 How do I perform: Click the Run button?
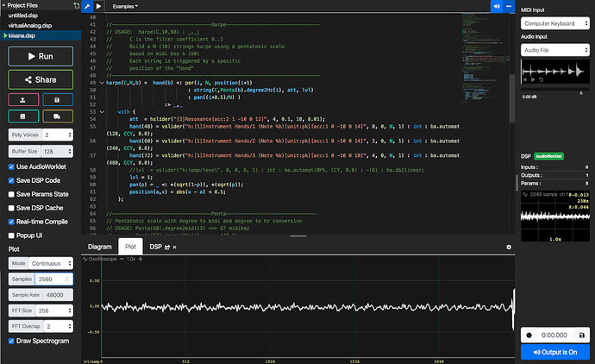click(41, 55)
